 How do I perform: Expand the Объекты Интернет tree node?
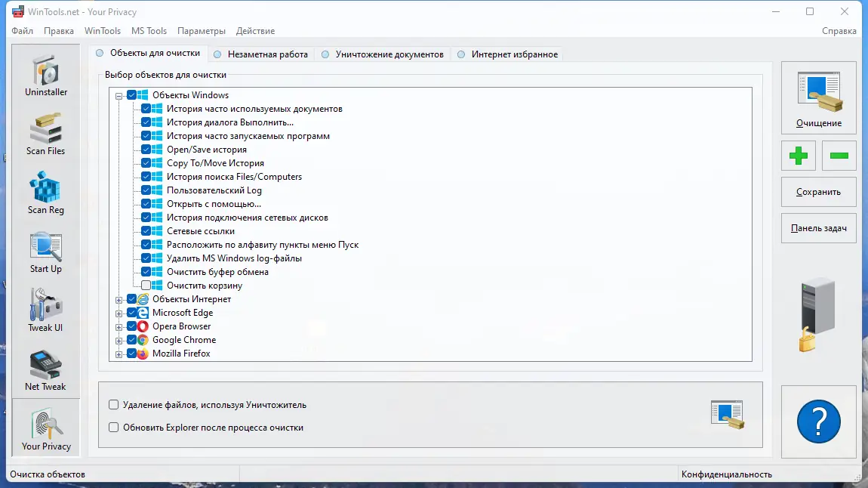pos(119,300)
